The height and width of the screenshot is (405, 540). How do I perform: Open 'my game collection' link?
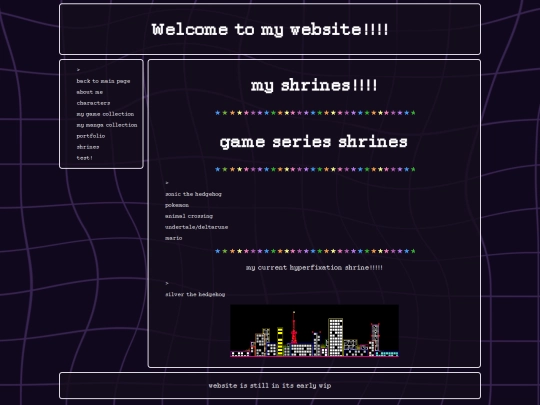(105, 114)
